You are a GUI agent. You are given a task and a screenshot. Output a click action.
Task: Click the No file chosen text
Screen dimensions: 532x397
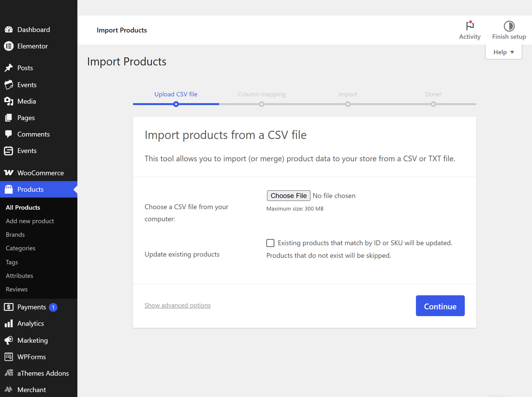click(x=334, y=196)
